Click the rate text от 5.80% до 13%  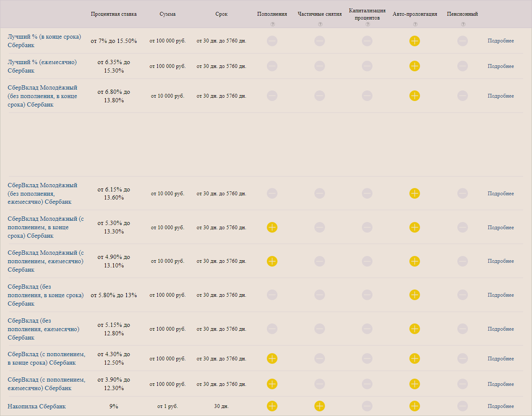pos(114,295)
